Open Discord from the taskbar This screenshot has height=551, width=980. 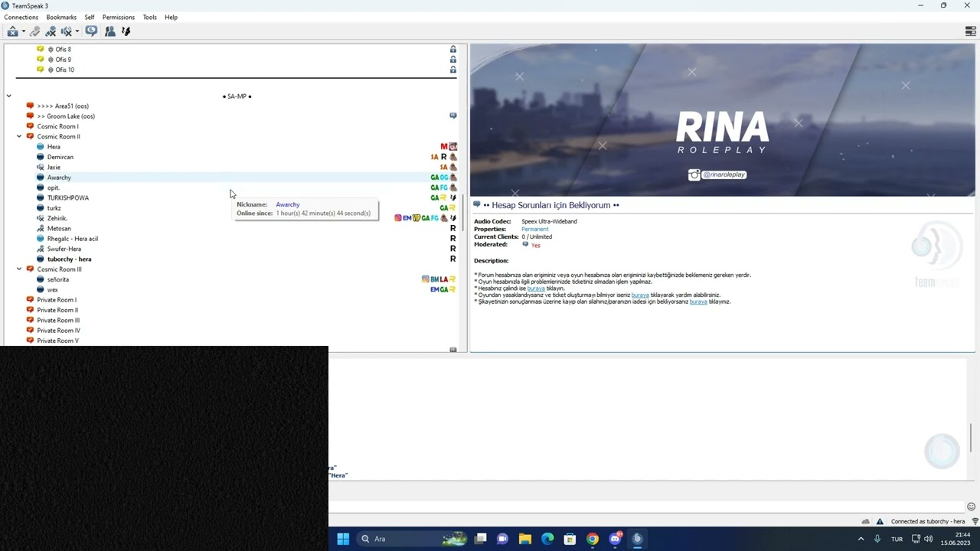pos(615,539)
